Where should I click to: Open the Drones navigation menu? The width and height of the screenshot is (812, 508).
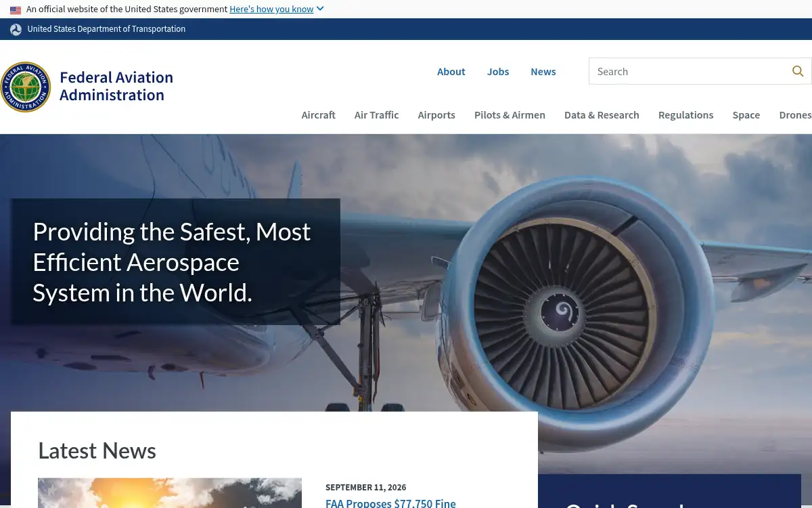point(795,115)
